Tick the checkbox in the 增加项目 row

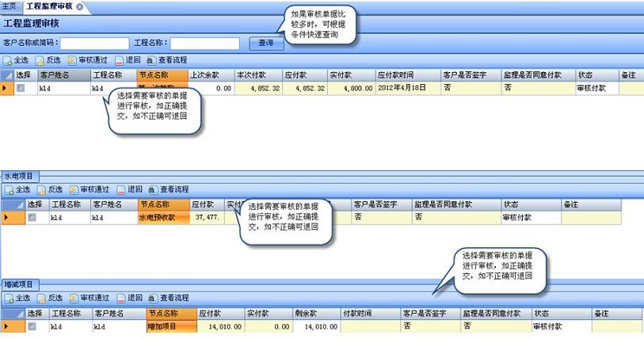click(32, 326)
